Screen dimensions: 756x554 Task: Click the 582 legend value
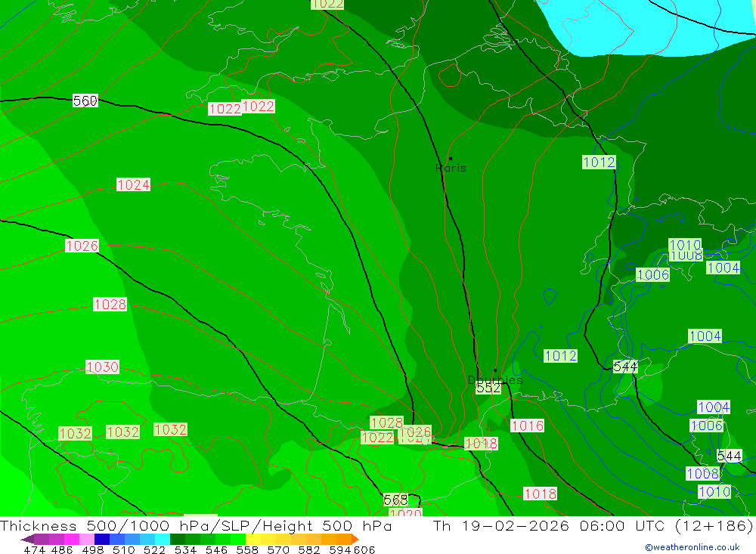(x=309, y=549)
